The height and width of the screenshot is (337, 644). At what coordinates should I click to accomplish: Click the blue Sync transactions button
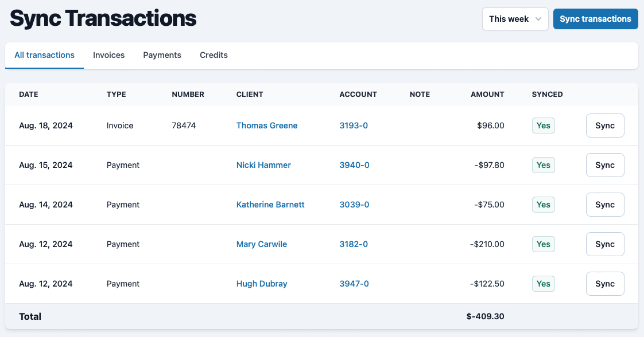tap(595, 19)
